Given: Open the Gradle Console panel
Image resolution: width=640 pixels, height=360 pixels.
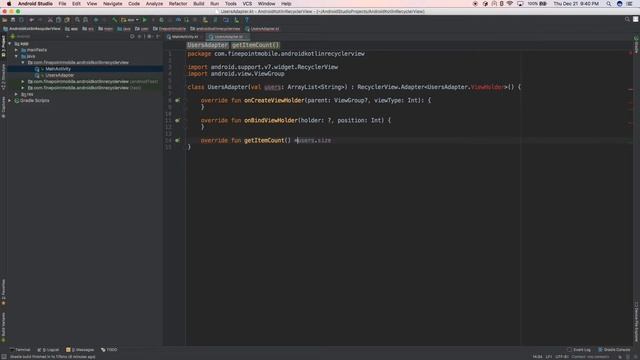Looking at the screenshot, I should pyautogui.click(x=614, y=350).
